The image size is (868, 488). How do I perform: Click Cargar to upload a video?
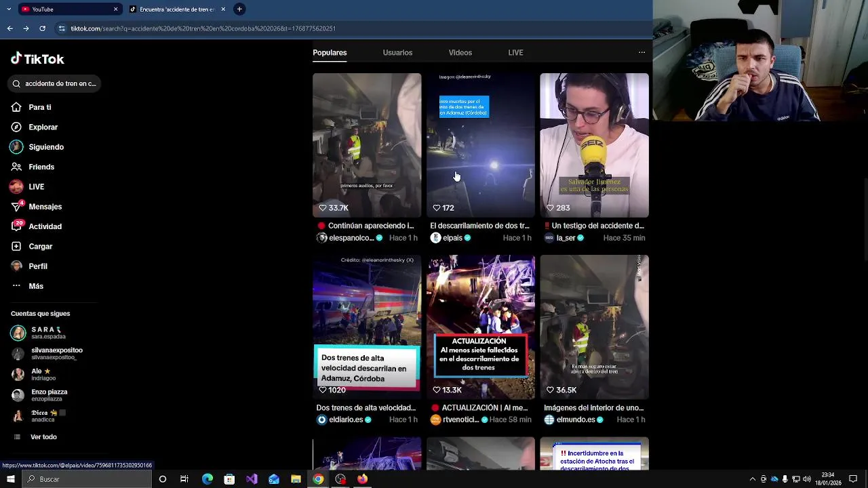tap(31, 246)
